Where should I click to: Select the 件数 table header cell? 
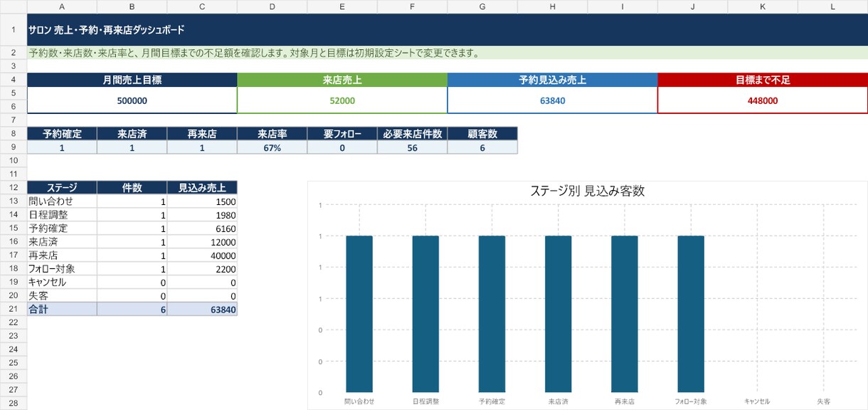(x=132, y=188)
